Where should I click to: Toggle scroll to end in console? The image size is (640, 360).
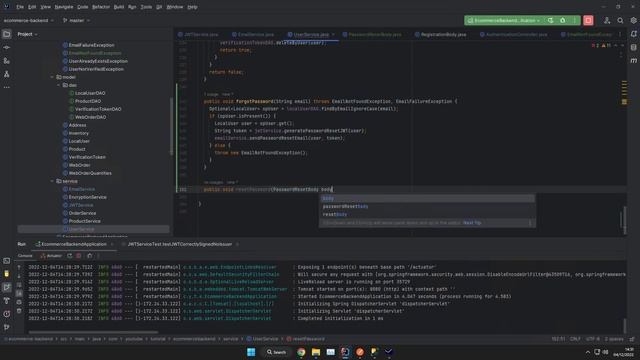point(19,293)
